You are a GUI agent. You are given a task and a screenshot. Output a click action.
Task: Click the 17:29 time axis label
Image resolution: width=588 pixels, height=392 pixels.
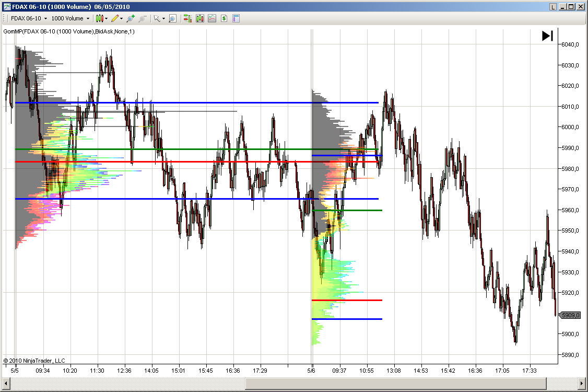[260, 371]
